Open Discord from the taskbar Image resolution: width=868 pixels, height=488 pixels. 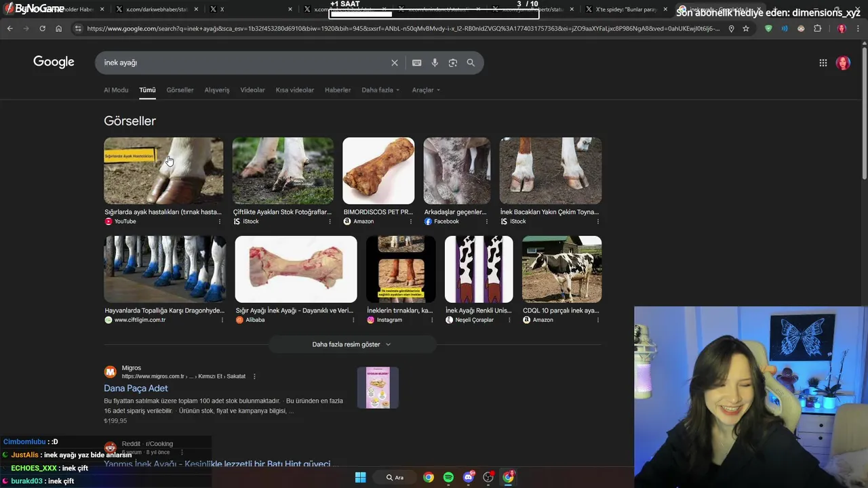point(468,477)
